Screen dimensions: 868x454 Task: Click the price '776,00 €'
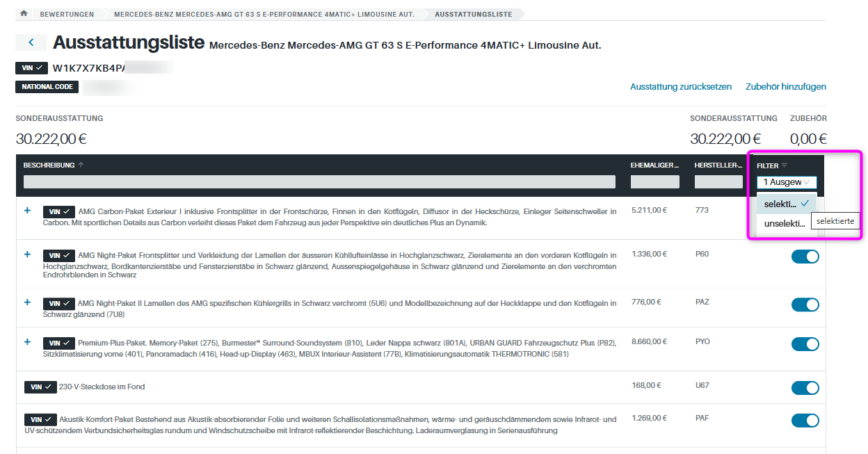646,302
